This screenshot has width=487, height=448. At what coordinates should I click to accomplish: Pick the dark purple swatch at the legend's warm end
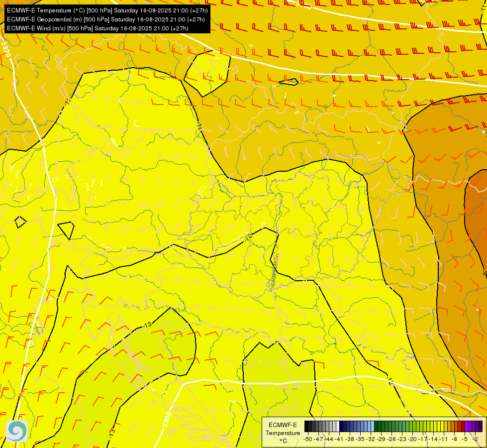[x=481, y=426]
